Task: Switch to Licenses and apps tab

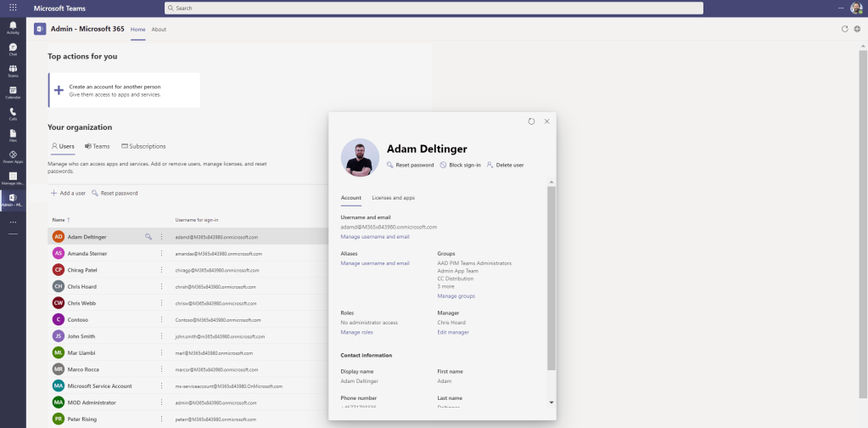Action: pos(393,197)
